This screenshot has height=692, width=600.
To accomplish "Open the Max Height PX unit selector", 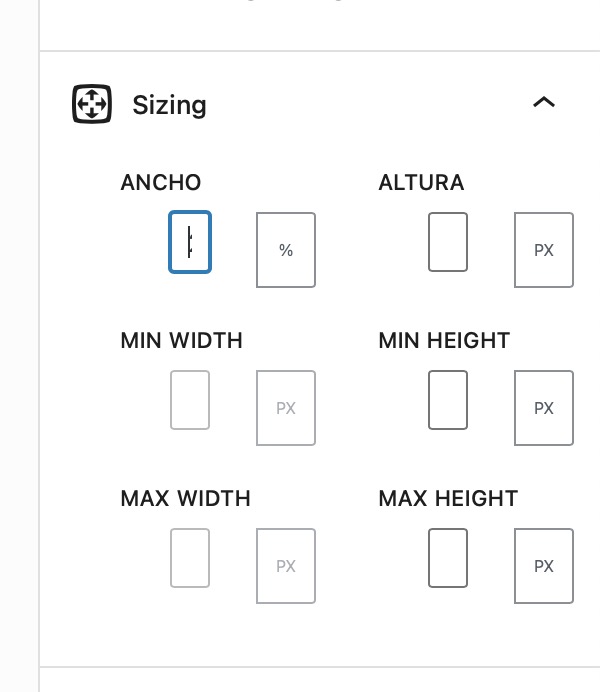I will point(544,566).
